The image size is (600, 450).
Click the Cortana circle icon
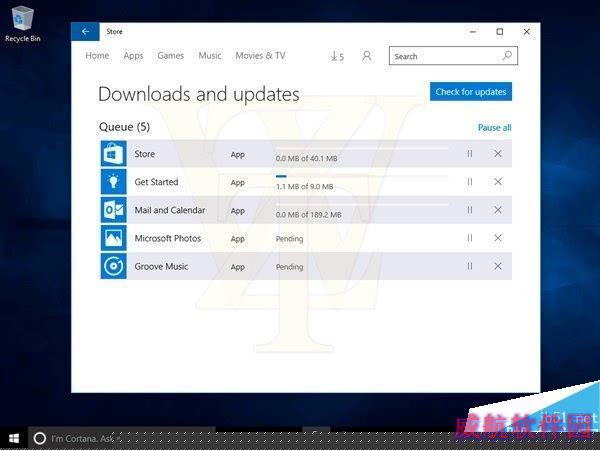click(x=40, y=439)
